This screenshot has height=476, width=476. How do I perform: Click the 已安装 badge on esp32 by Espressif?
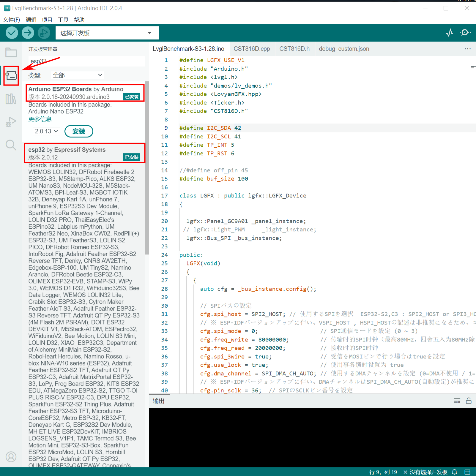tap(132, 157)
